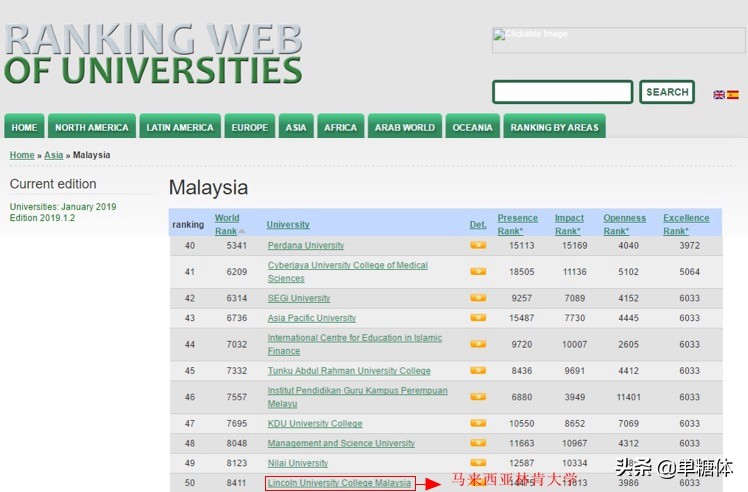Sort by Presence Rank column header

tap(517, 224)
